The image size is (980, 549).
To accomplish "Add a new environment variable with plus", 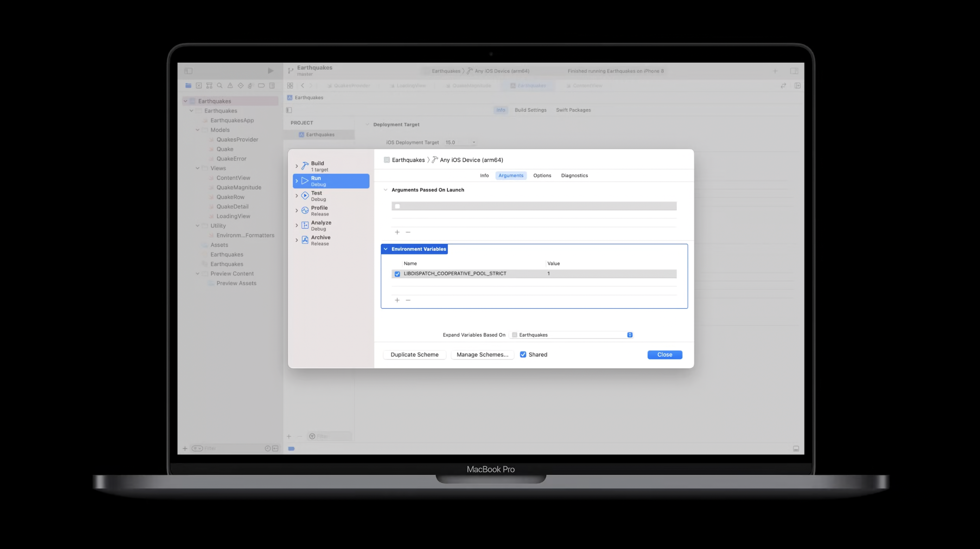I will (x=397, y=300).
